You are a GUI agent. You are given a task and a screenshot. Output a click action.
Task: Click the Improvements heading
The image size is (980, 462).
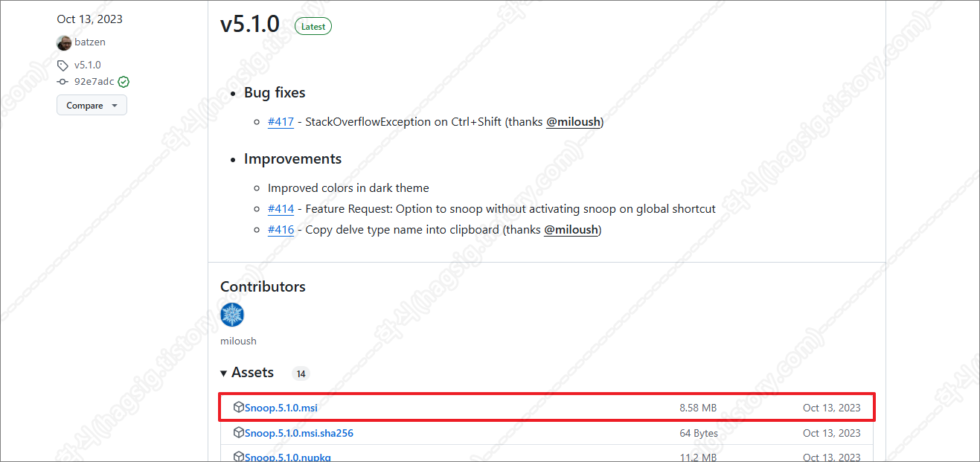click(292, 159)
